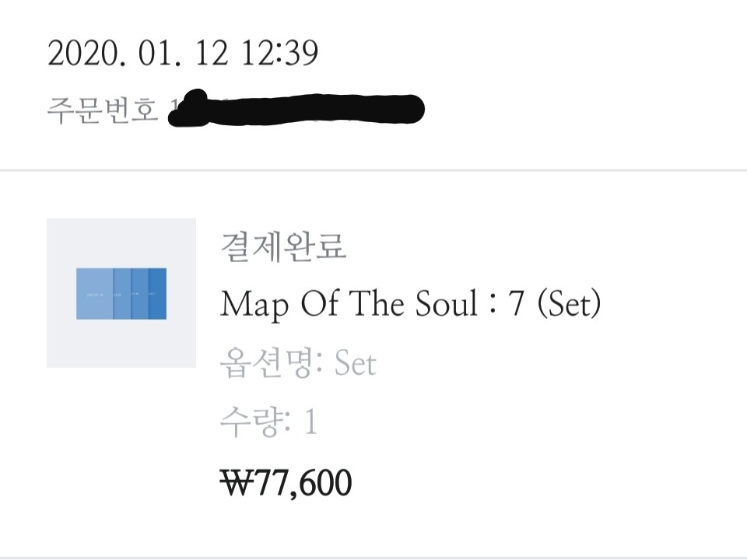Select the ₩77,600 price
747x560 pixels.
[286, 483]
